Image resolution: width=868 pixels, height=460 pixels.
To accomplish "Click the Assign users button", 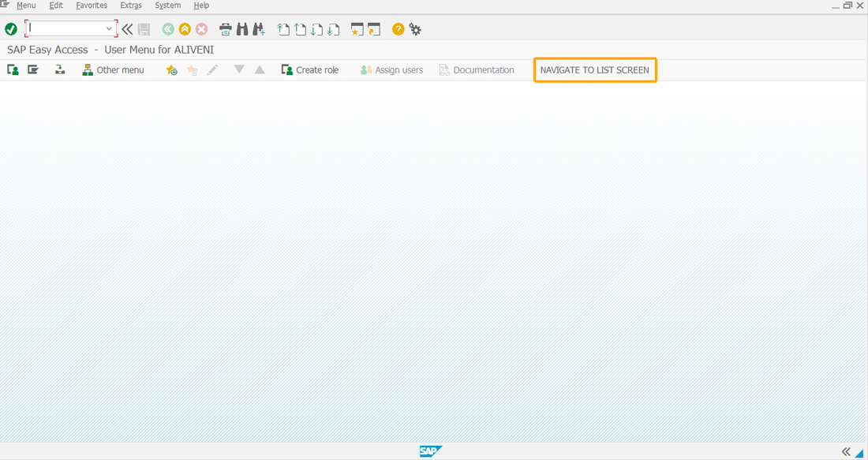I will [391, 69].
